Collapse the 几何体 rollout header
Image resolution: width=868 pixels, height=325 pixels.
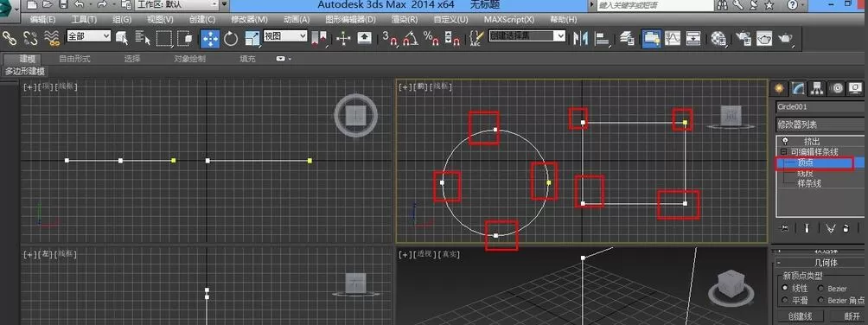pyautogui.click(x=820, y=264)
